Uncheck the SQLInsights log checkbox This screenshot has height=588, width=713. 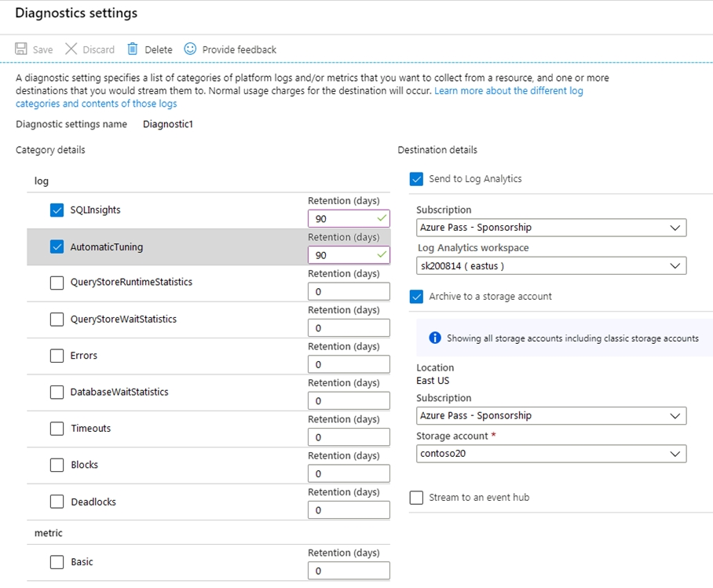(57, 210)
